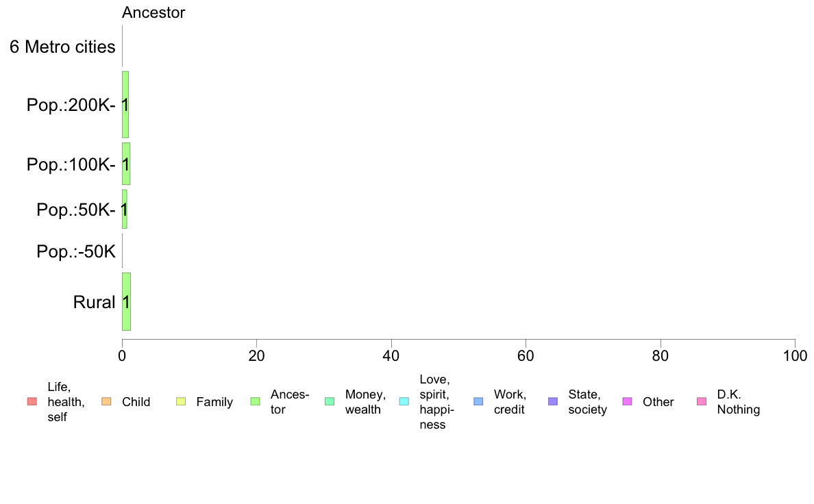Click the Life, health, self legend swatch
814x504 pixels.
tap(32, 401)
